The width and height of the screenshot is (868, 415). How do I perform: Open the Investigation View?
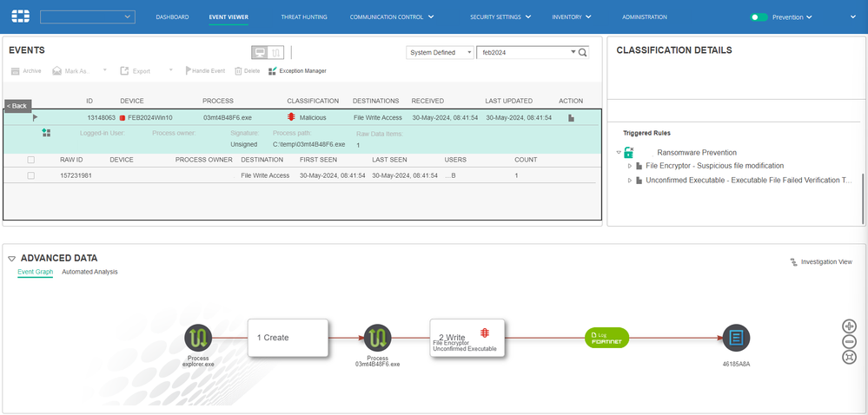tap(821, 261)
